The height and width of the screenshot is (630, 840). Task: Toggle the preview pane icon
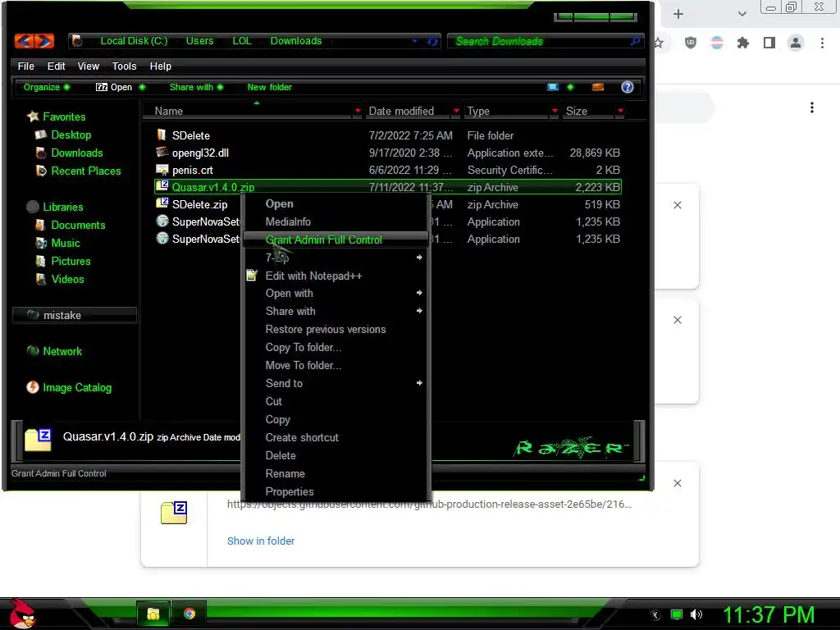598,87
